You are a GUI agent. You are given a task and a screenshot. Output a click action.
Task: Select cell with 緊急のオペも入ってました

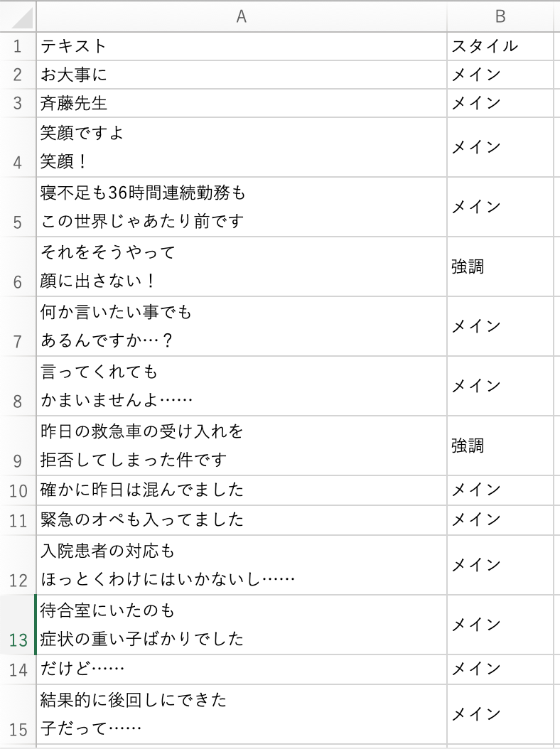[x=241, y=520]
